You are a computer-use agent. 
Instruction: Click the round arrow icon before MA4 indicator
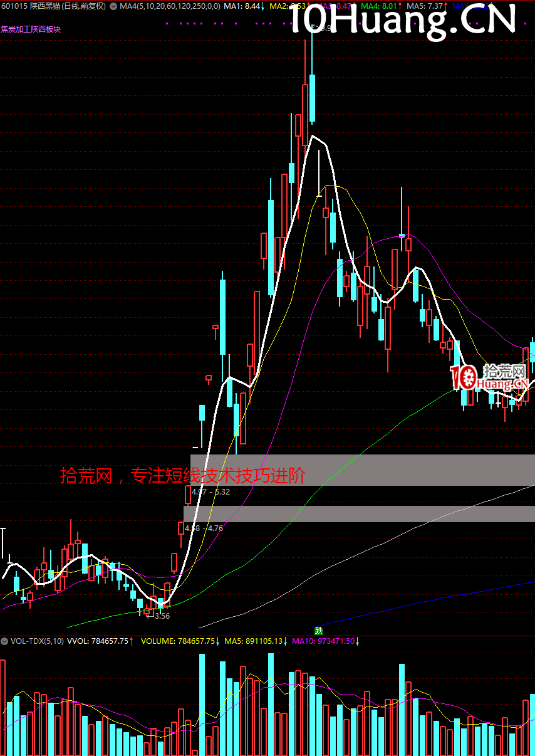pos(113,6)
